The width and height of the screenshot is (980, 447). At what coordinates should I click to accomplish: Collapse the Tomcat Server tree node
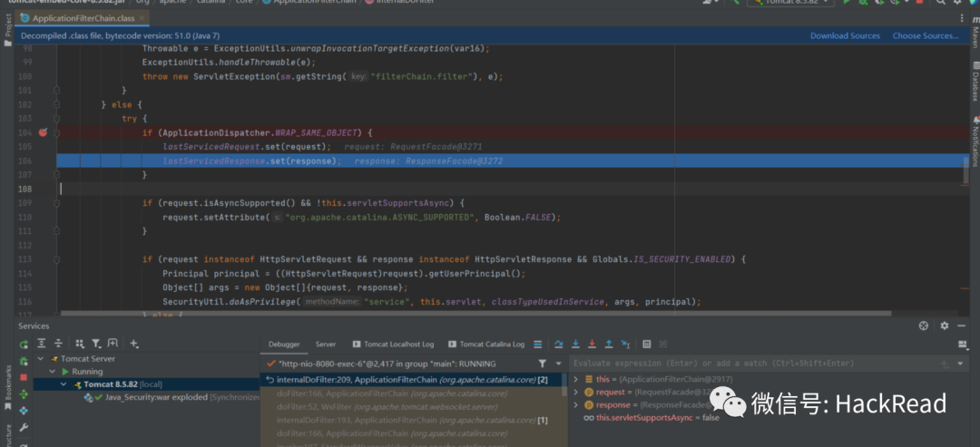pyautogui.click(x=41, y=359)
